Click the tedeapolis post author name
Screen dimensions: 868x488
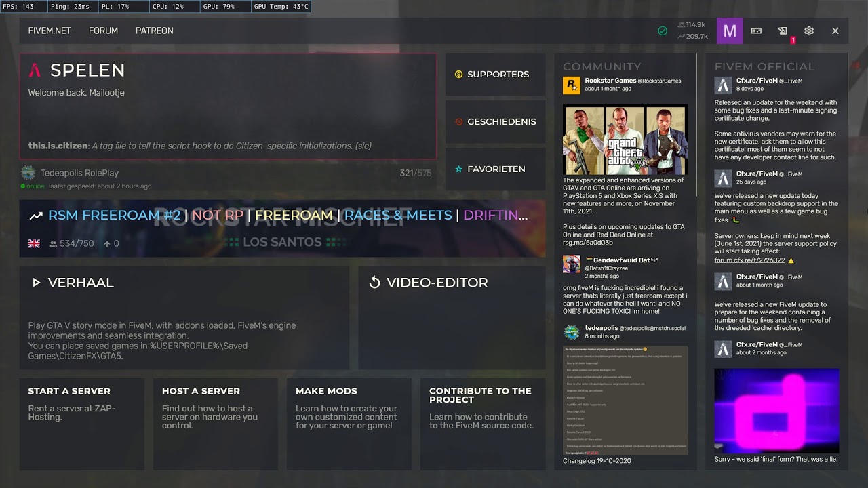coord(601,328)
